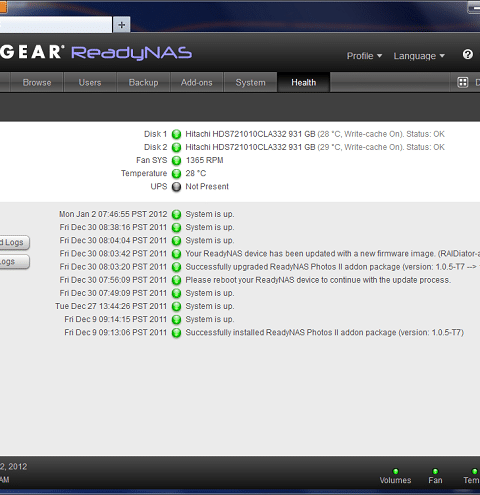Viewport: 480px width, 495px height.
Task: Click status icon for Photos II upgraded log
Action: tap(176, 267)
